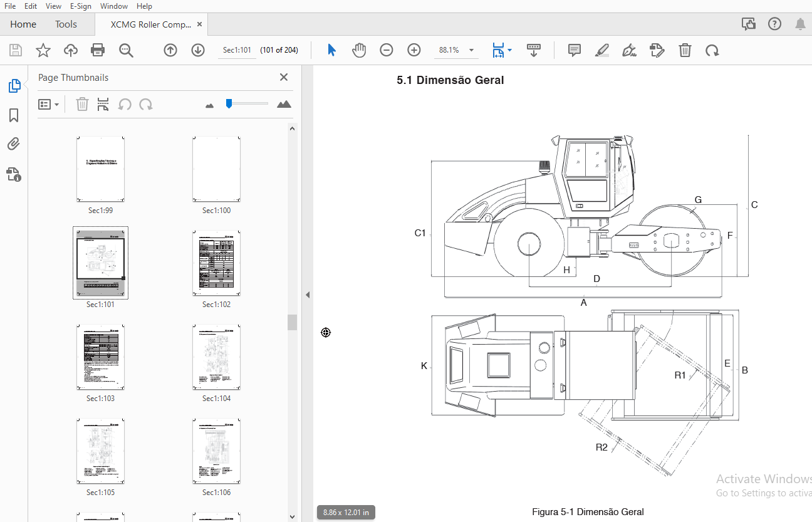
Task: Open the Help menu
Action: [144, 6]
